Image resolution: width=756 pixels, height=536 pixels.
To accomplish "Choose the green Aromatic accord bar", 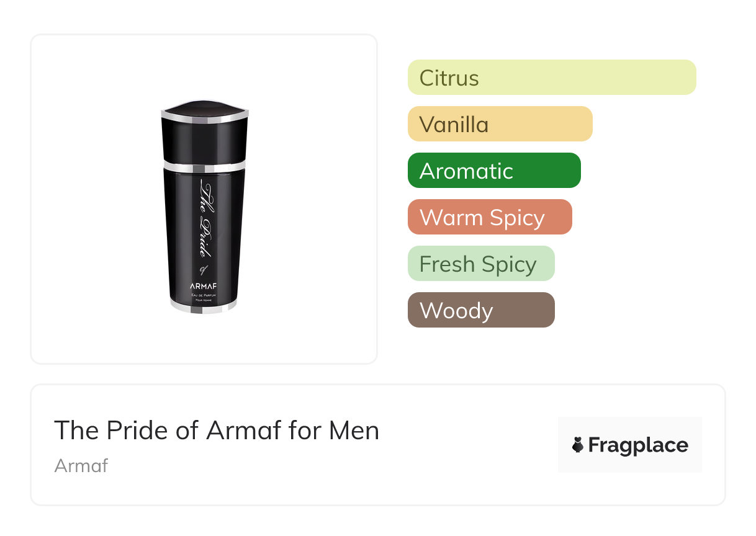I will [x=493, y=171].
